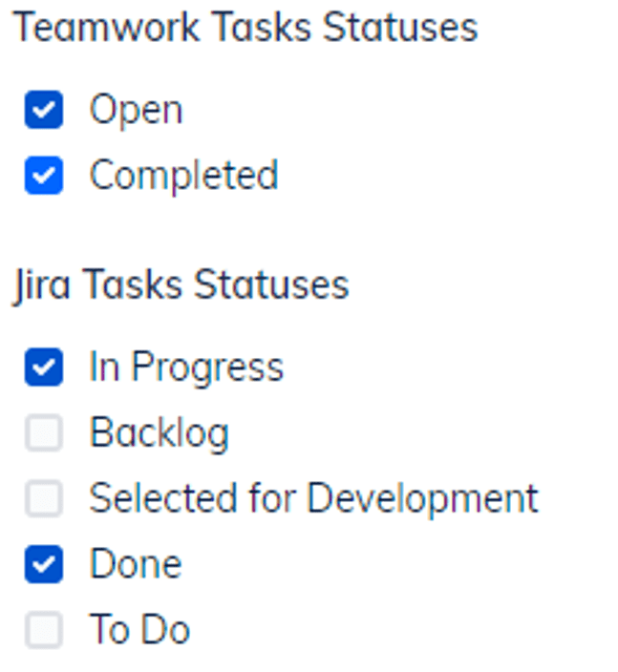Click the Jira Tasks Statuses heading
618x672 pixels.
(x=181, y=285)
